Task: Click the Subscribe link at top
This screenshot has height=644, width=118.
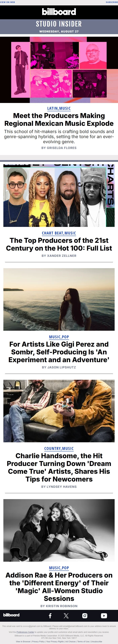Action: (112, 2)
